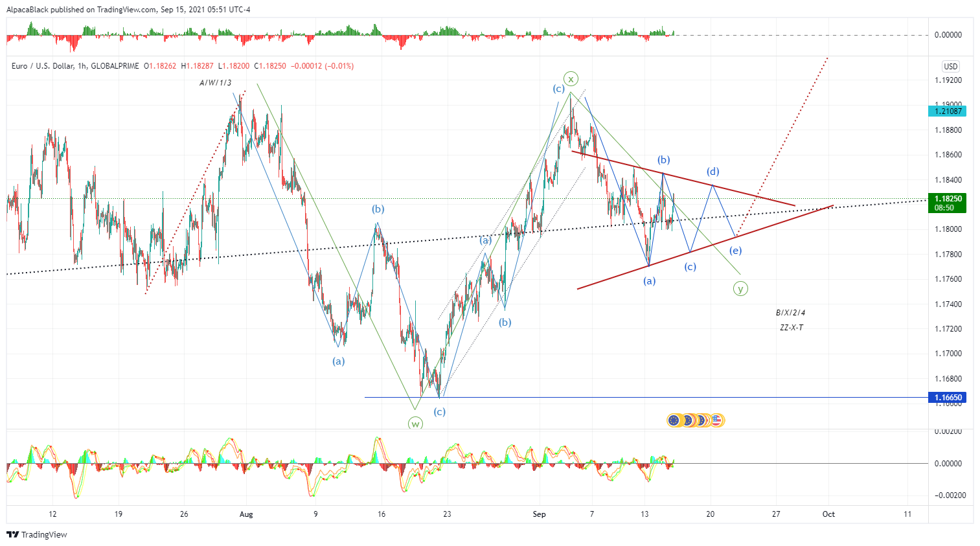The width and height of the screenshot is (980, 546).
Task: Select the A/W/1/3 text annotation
Action: tap(215, 83)
